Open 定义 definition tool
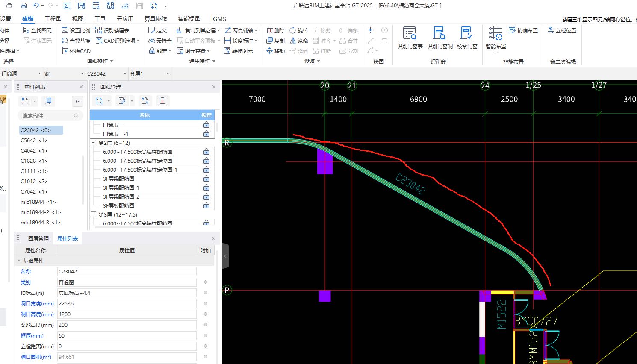Image resolution: width=637 pixels, height=364 pixels. 157,30
